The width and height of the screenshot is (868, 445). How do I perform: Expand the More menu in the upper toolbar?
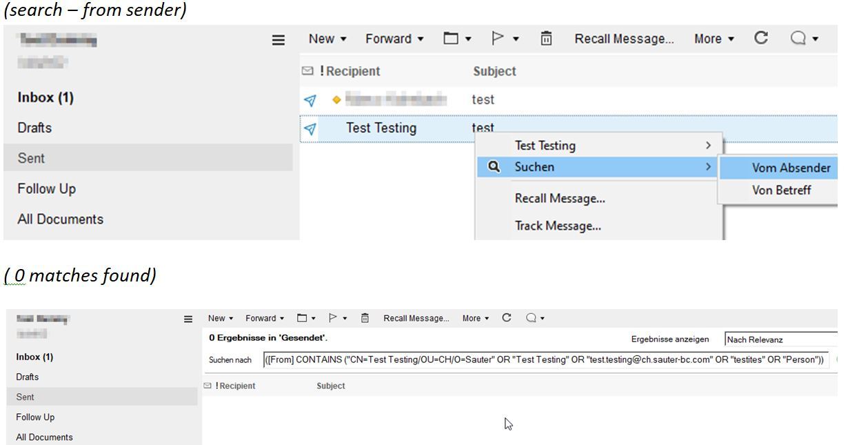714,39
